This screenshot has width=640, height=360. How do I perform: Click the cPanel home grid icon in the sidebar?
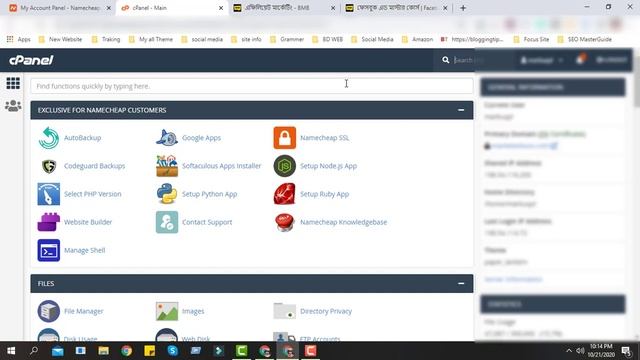13,83
